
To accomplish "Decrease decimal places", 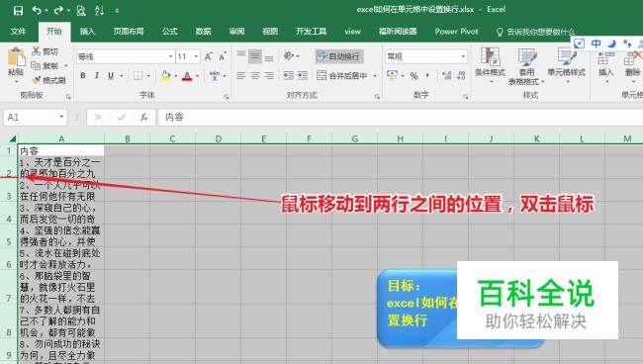I will click(461, 76).
